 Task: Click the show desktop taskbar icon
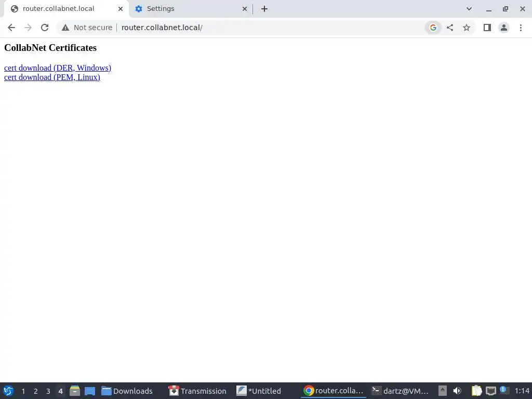[x=90, y=391]
